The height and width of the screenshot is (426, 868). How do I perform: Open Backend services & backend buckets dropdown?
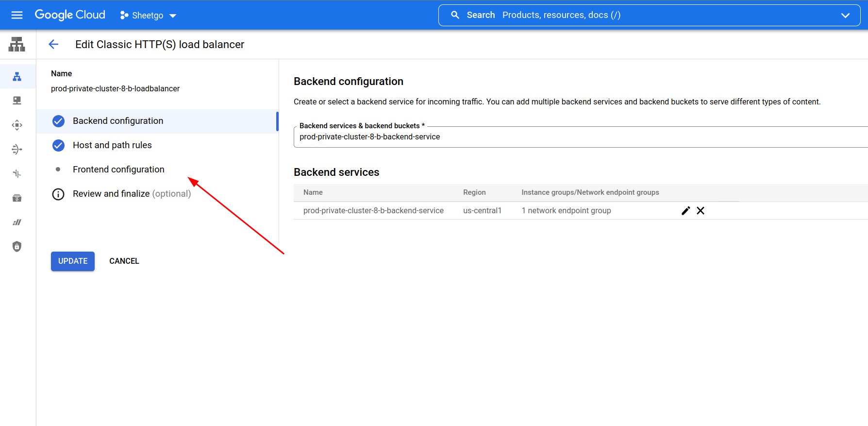coord(580,137)
